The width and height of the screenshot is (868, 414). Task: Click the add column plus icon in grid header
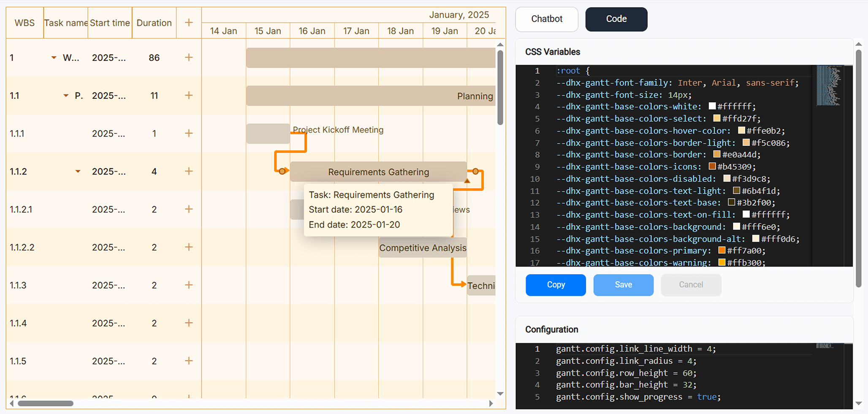(x=189, y=23)
